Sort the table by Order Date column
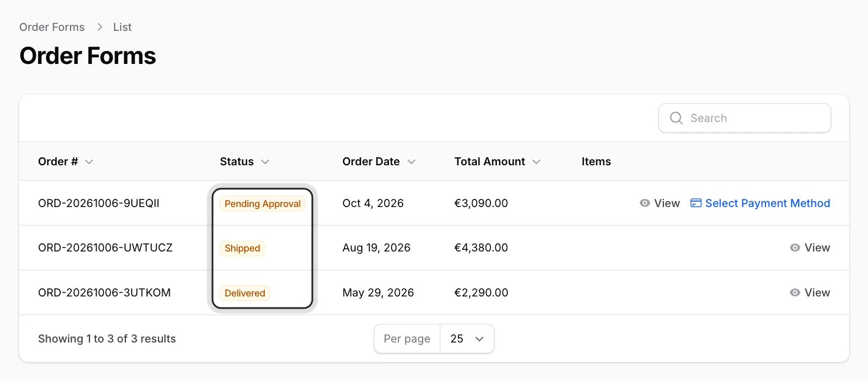 379,162
